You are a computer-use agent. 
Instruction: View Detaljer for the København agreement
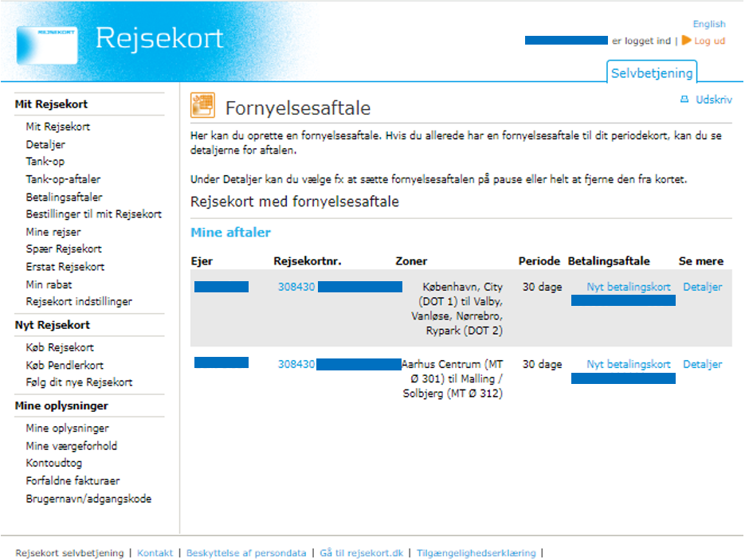pyautogui.click(x=702, y=287)
